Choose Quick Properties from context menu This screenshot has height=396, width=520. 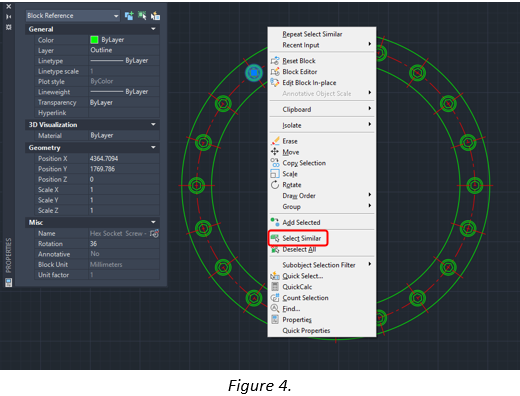[306, 330]
